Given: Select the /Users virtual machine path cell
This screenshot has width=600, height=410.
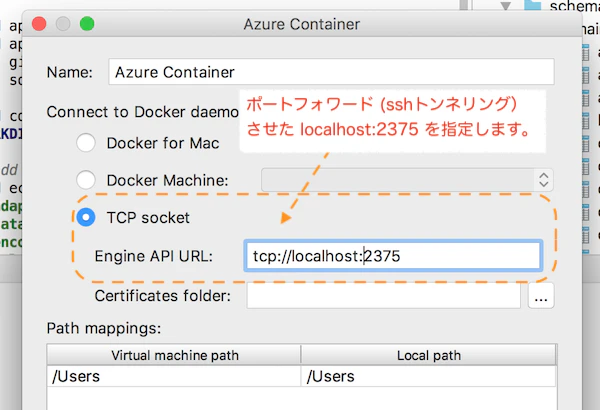Looking at the screenshot, I should [x=174, y=376].
